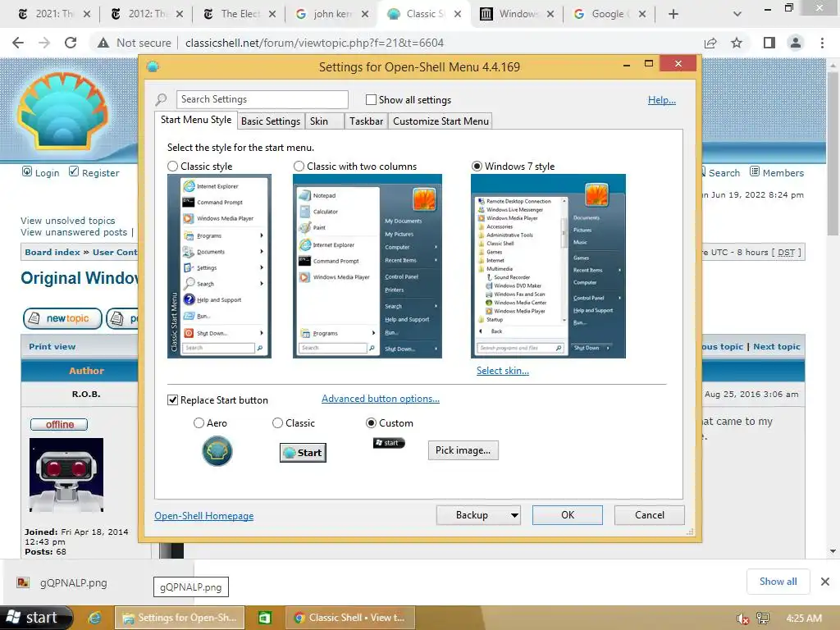Screen dimensions: 840x630
Task: Close the downloads bar
Action: coord(825,582)
